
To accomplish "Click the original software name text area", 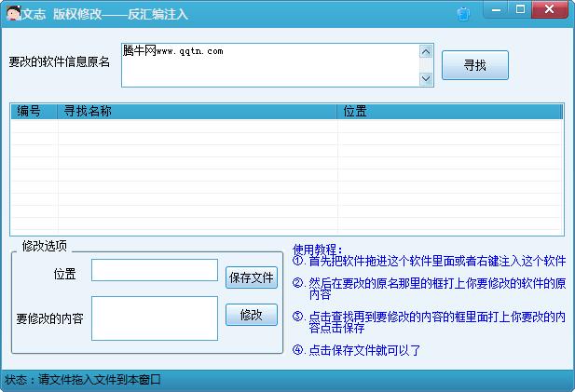I will (x=270, y=65).
